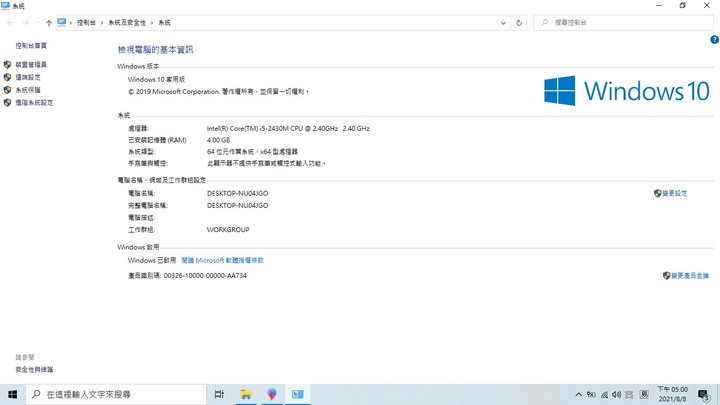The width and height of the screenshot is (720, 405).
Task: Click the pen and touch support value text
Action: click(266, 163)
